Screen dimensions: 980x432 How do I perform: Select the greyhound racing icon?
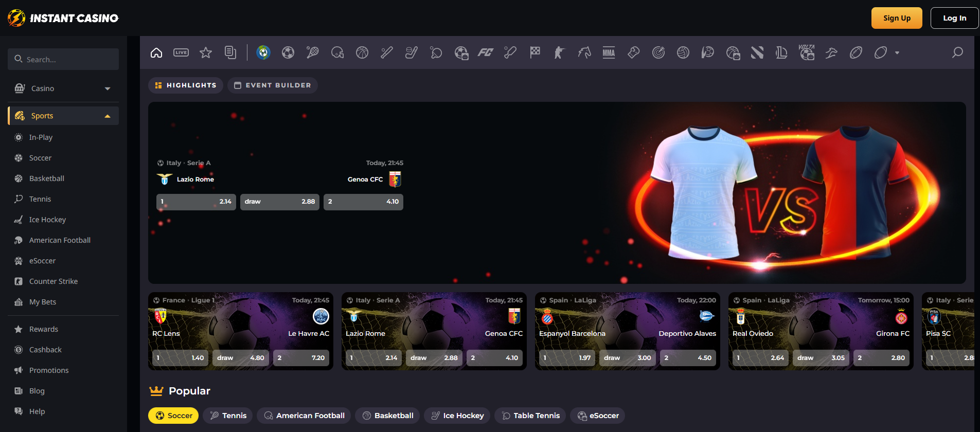tap(831, 52)
